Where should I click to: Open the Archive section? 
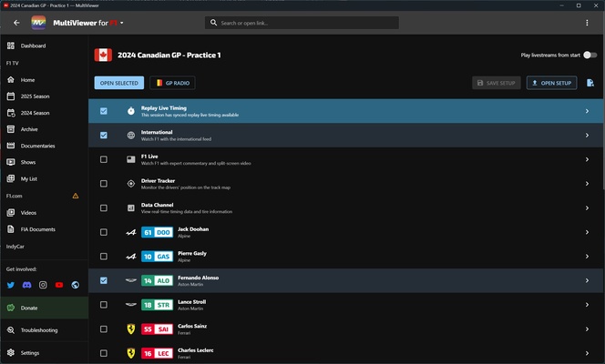(44, 129)
